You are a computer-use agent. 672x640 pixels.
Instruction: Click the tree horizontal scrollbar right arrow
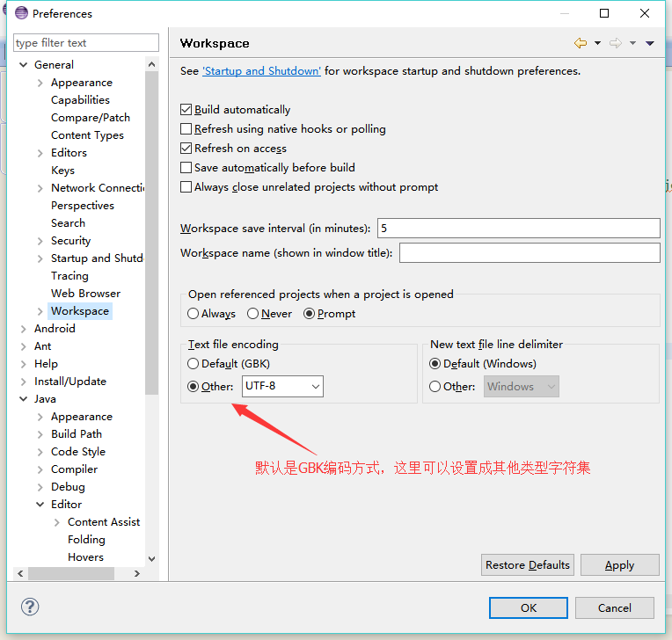[137, 573]
